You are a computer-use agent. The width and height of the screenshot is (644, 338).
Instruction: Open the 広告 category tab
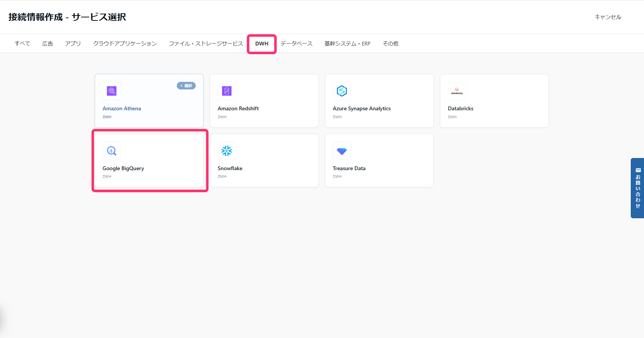tap(48, 44)
